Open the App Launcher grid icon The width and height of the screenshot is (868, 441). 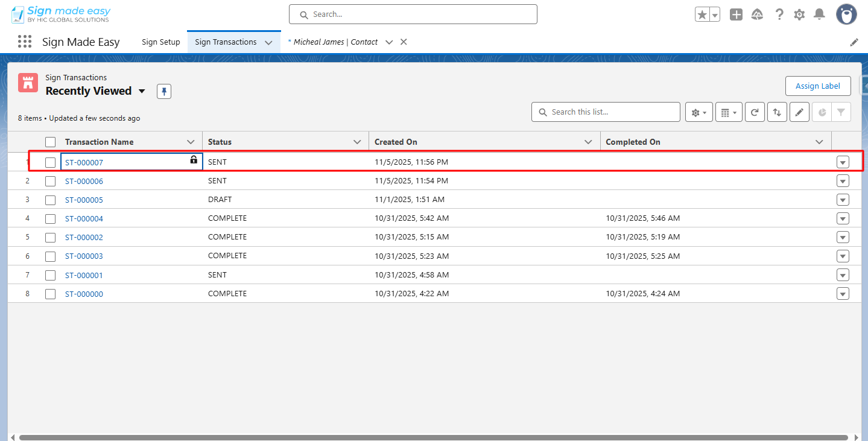coord(25,42)
